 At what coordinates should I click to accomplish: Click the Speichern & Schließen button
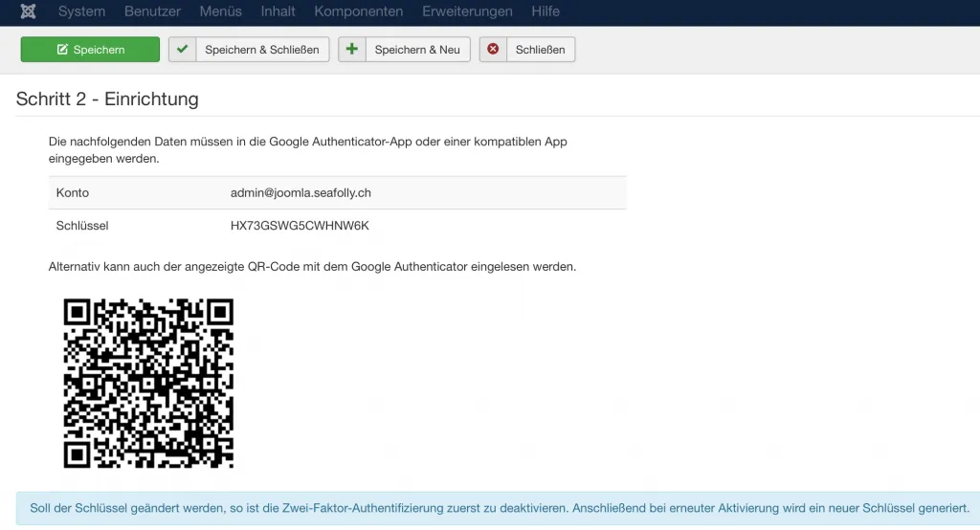249,50
